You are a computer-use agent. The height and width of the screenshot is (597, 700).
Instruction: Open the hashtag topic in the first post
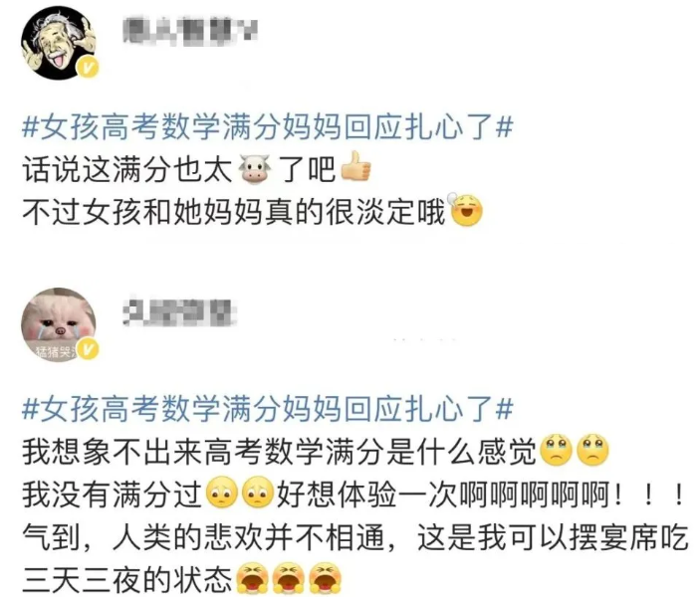pos(268,126)
